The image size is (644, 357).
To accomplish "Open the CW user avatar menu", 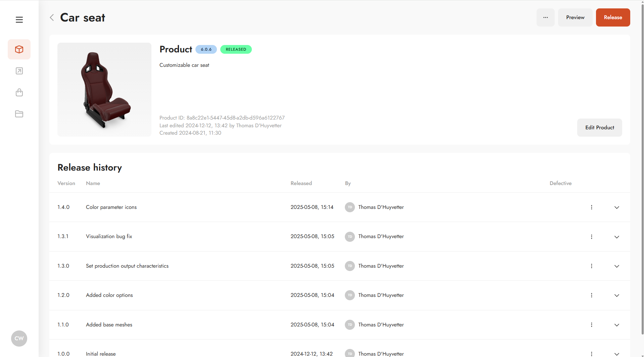I will (x=19, y=338).
